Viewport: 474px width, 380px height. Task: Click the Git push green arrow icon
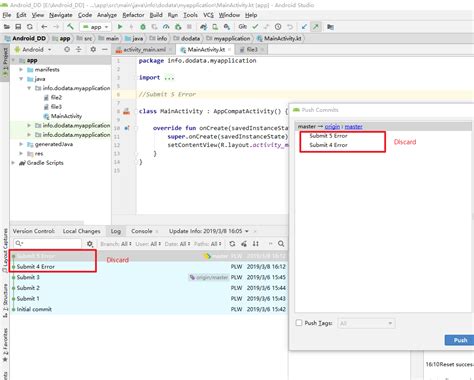coord(315,27)
